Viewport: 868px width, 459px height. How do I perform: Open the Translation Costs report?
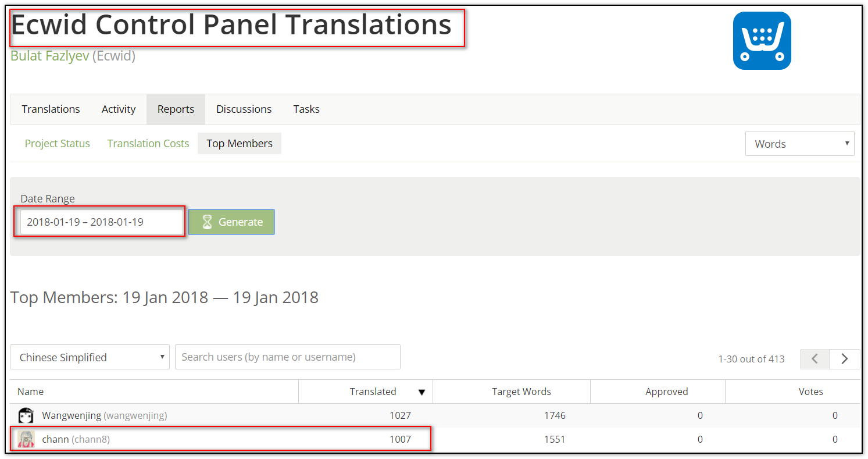(x=148, y=144)
